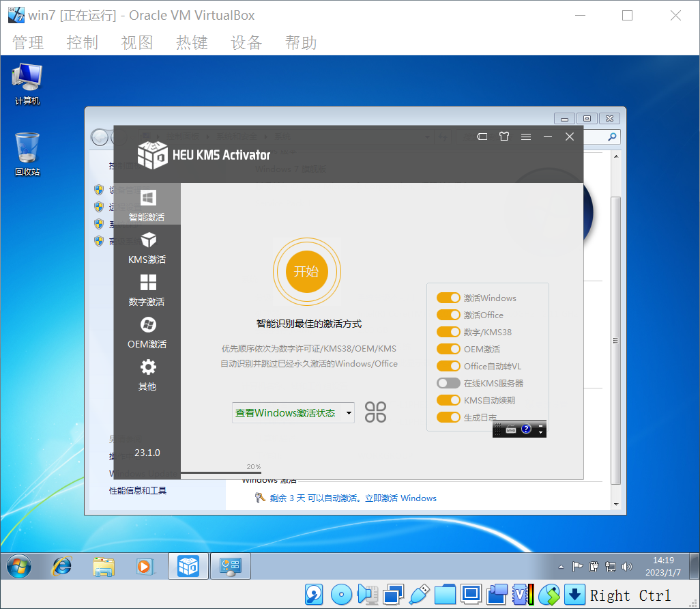
Task: Click the blue download-arrow keyboard capture icon
Action: pyautogui.click(x=574, y=595)
